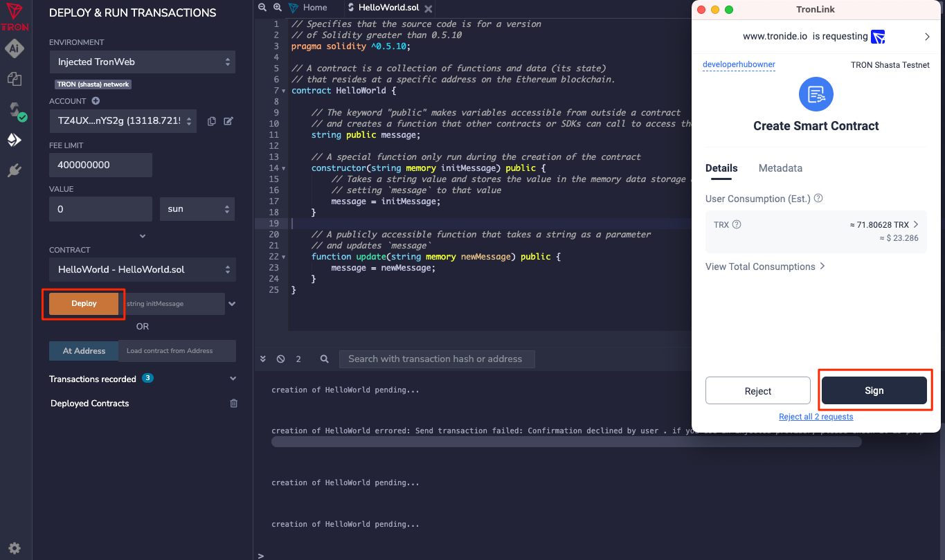Viewport: 945px width, 560px height.
Task: Click the edit icon next to the account
Action: click(228, 121)
